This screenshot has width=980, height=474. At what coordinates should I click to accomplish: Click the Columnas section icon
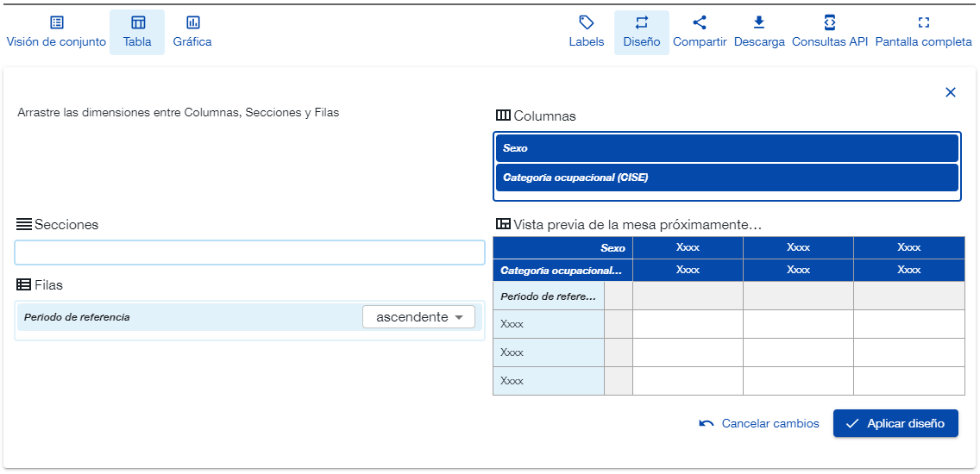tap(503, 115)
